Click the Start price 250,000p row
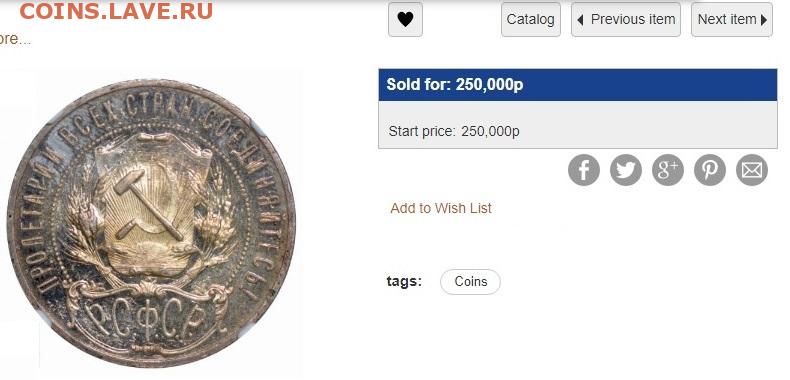The image size is (790, 380). 577,132
